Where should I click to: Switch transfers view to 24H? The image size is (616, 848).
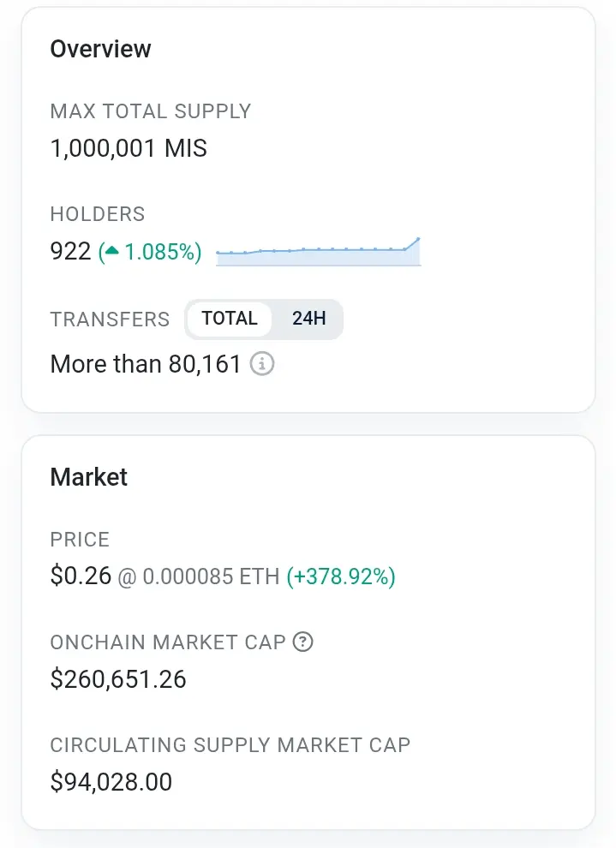tap(308, 319)
